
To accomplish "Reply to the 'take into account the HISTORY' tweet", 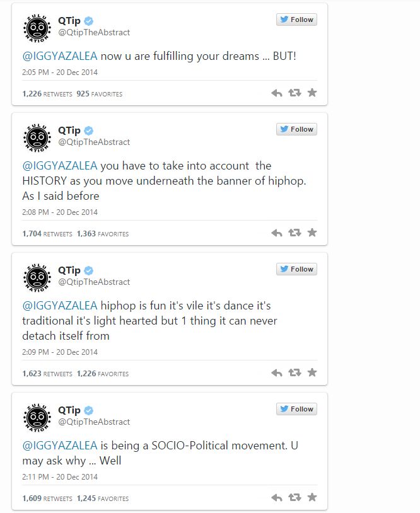I will 277,233.
